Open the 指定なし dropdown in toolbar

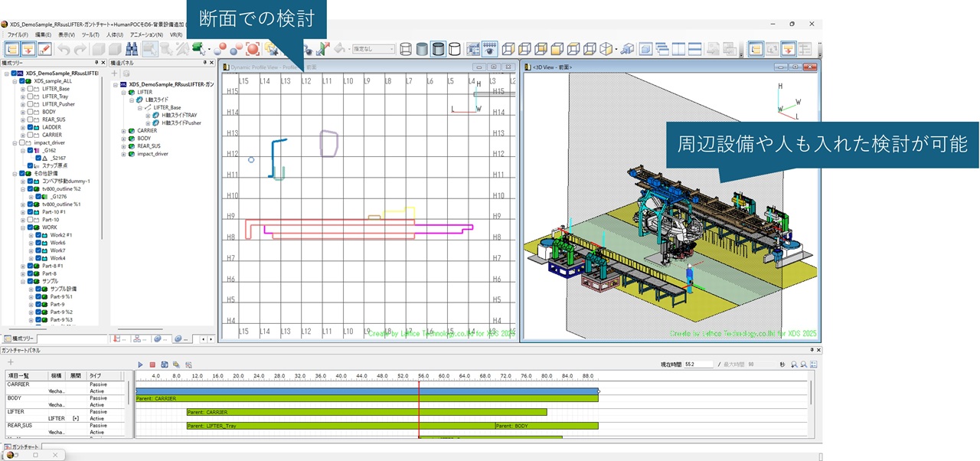(374, 49)
